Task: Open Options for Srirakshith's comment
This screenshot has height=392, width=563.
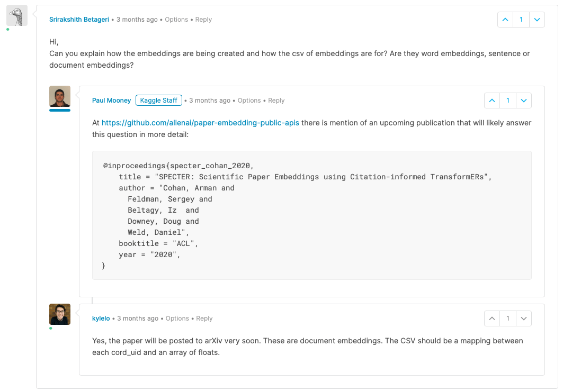Action: (x=176, y=20)
